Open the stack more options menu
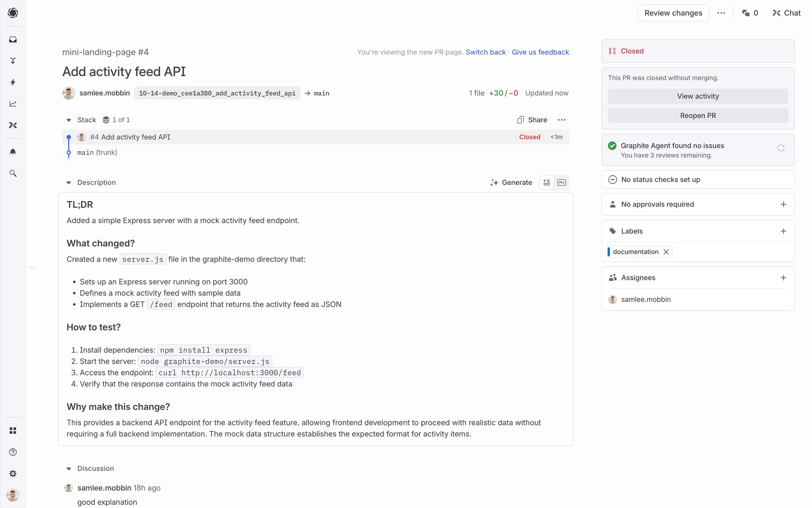 [562, 120]
